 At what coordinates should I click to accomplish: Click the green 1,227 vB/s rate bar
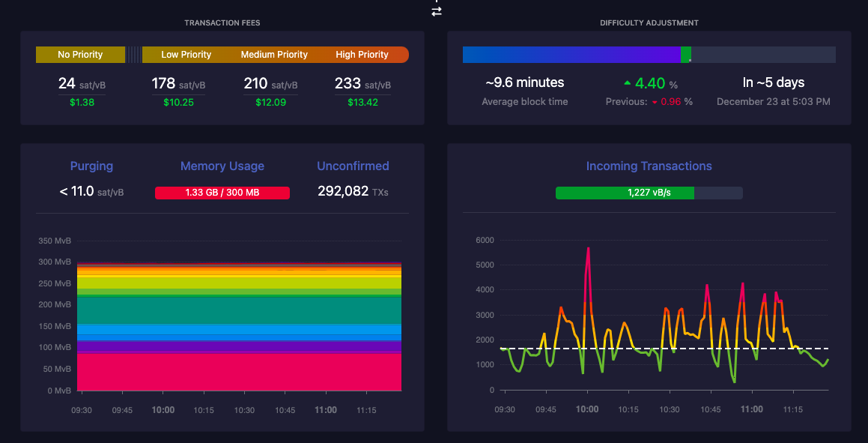(625, 192)
